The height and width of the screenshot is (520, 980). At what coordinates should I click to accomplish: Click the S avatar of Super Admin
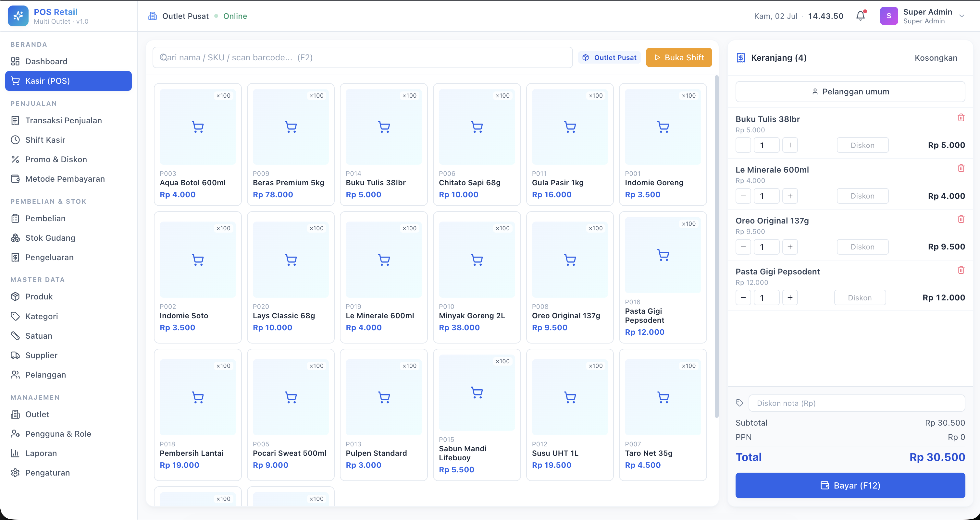point(889,16)
